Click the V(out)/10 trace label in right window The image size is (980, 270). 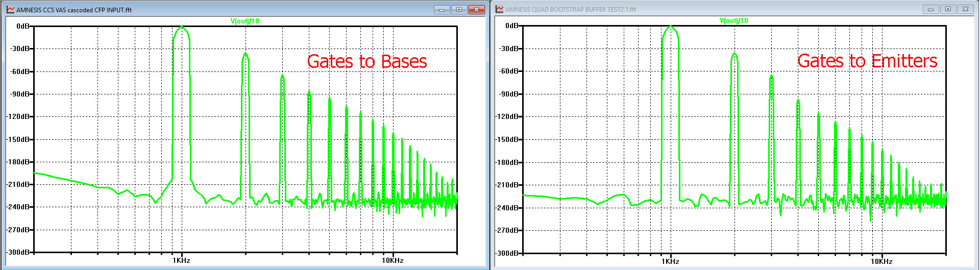pos(734,20)
